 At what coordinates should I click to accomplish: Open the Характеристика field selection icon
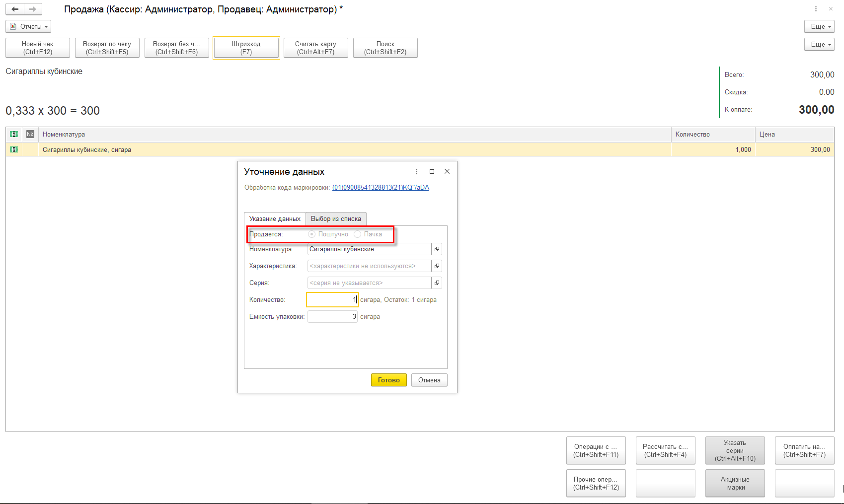point(437,266)
